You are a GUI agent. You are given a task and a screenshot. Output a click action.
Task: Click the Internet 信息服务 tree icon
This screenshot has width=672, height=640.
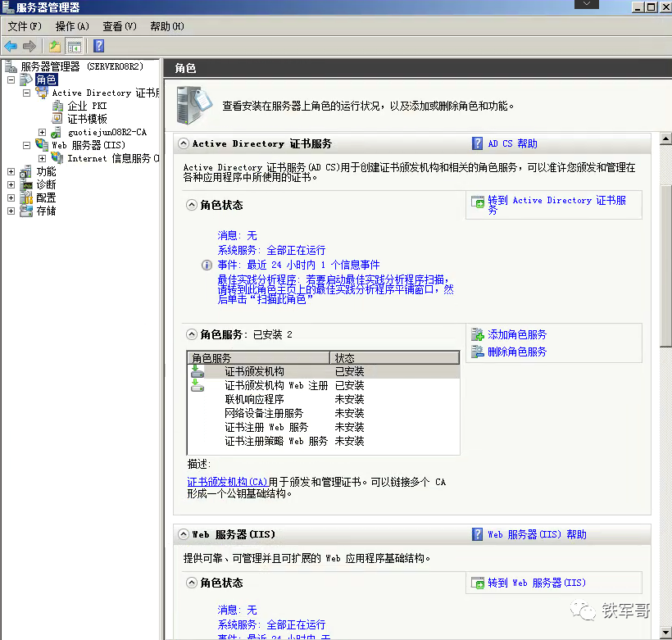[x=57, y=158]
